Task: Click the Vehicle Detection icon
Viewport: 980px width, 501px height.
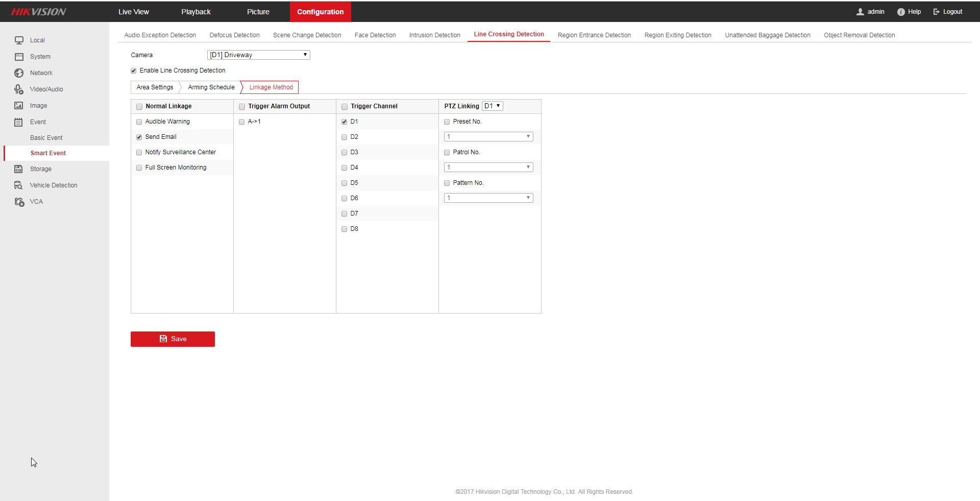Action: pos(19,185)
